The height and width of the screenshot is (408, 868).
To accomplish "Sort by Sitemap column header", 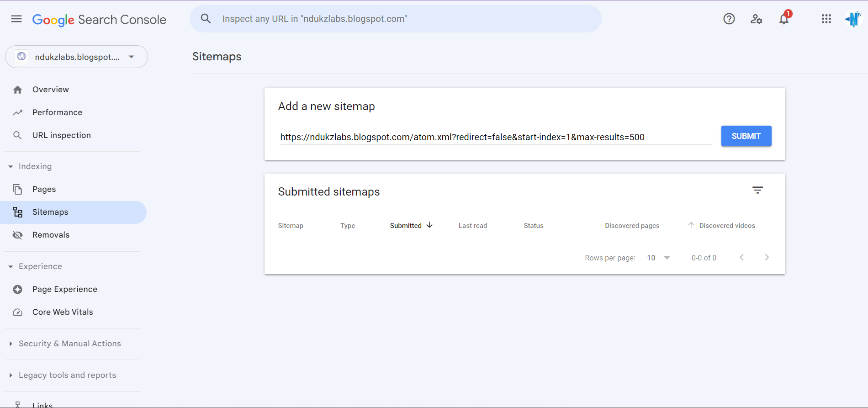I will (291, 226).
